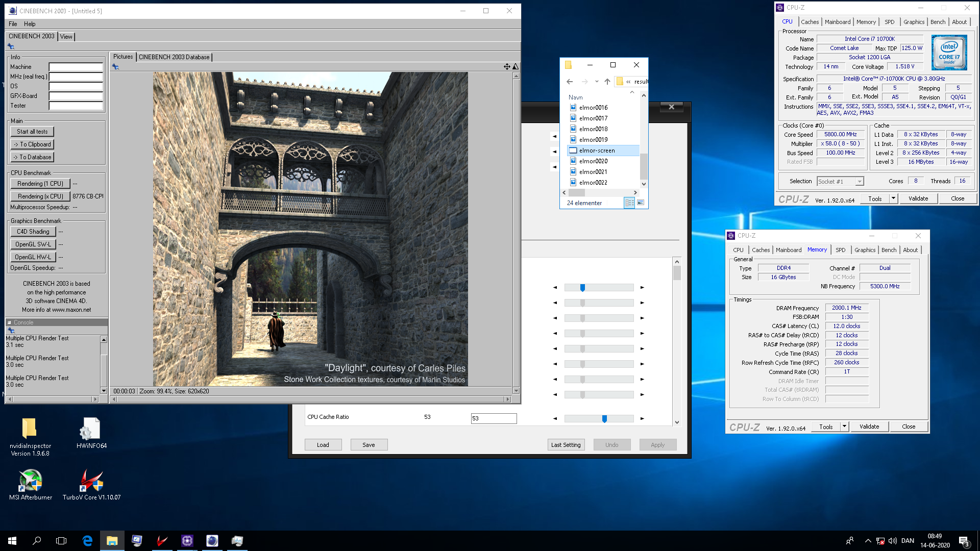The height and width of the screenshot is (551, 980).
Task: Switch file explorer to large thumbnails view
Action: point(641,203)
